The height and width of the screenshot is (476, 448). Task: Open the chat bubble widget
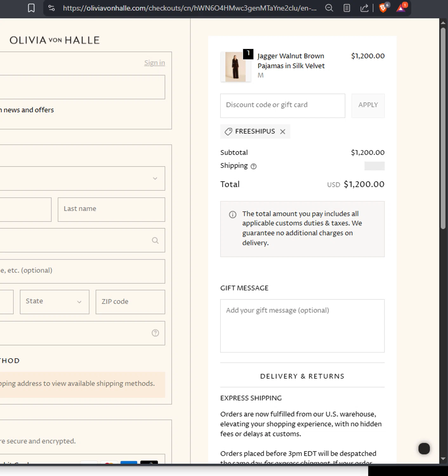point(424,448)
